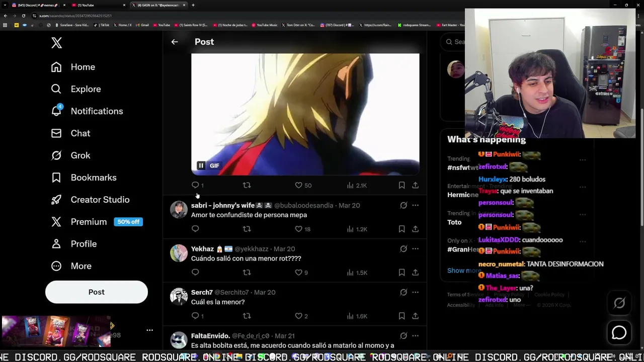Open @yekkhazz profile link

pos(252,249)
